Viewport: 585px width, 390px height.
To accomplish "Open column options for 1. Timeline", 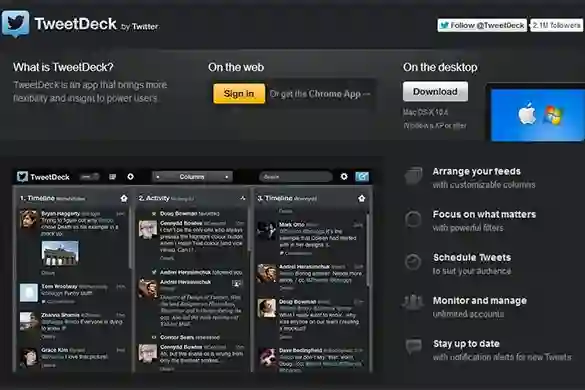I will click(x=124, y=199).
